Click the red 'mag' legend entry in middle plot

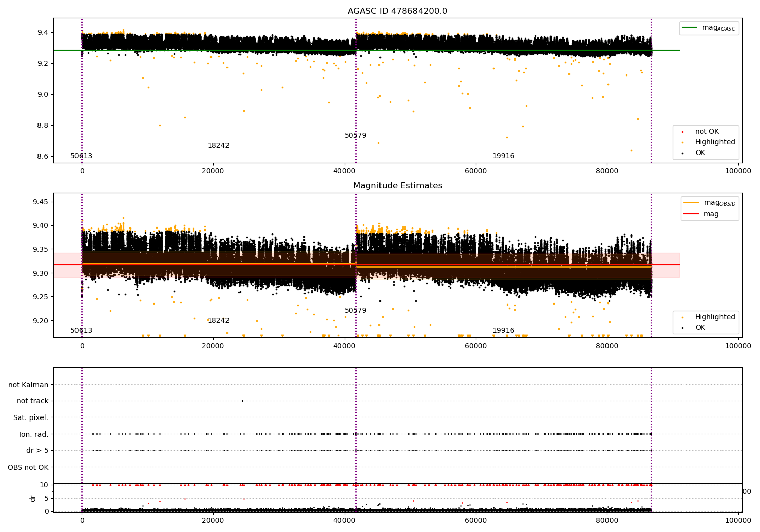(702, 214)
